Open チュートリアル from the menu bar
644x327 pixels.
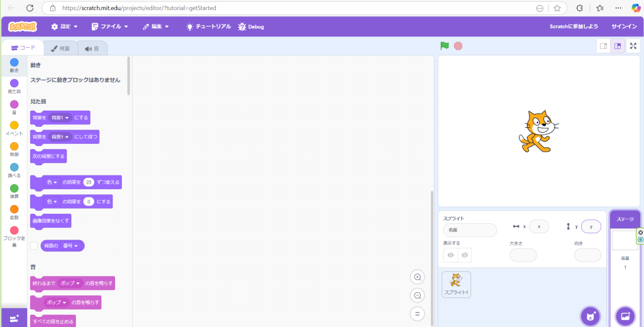(x=207, y=27)
